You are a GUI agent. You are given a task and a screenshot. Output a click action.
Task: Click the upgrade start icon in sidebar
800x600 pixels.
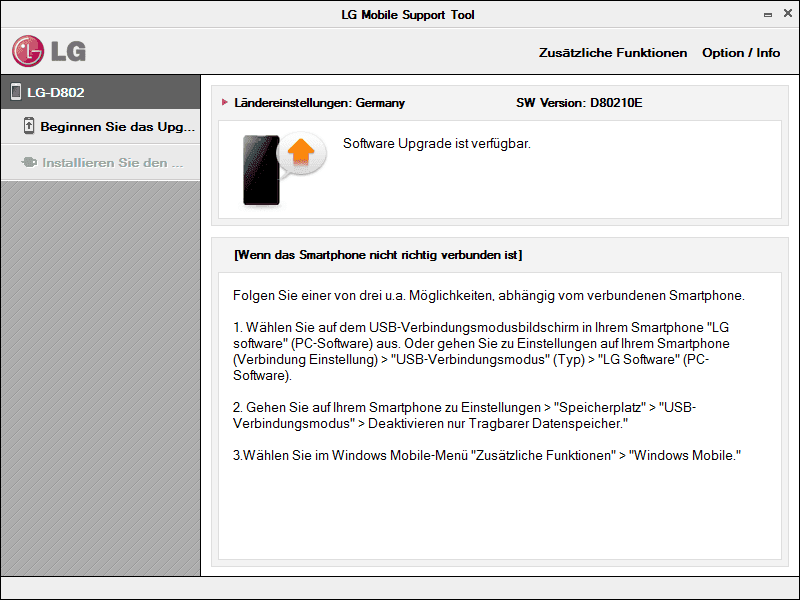pyautogui.click(x=29, y=126)
